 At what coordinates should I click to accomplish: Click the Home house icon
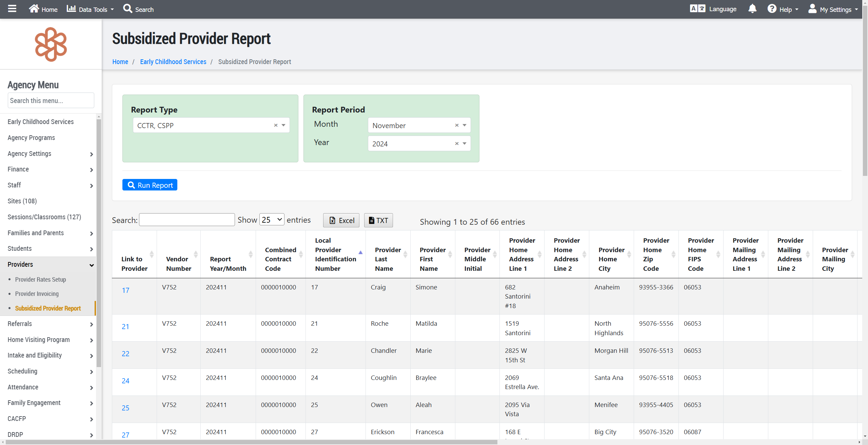[34, 9]
